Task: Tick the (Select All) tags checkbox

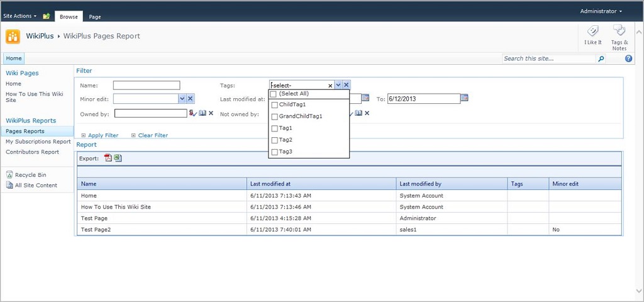Action: pos(274,94)
